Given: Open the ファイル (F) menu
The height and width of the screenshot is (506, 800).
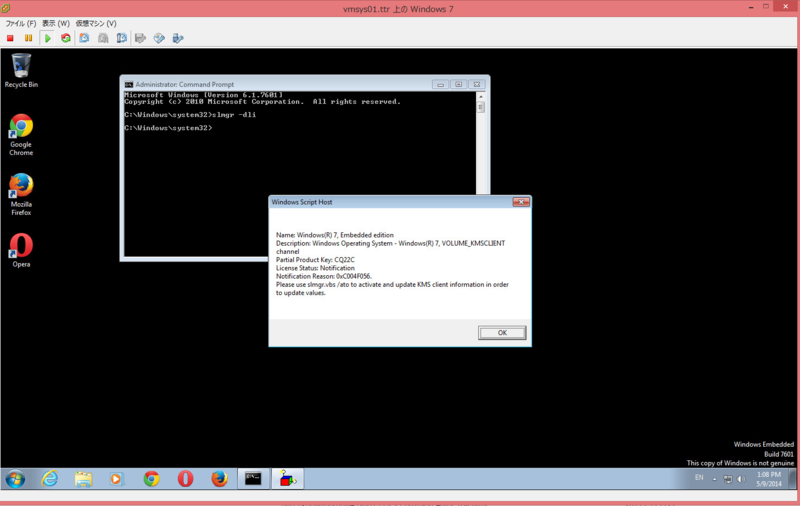Looking at the screenshot, I should pos(20,23).
